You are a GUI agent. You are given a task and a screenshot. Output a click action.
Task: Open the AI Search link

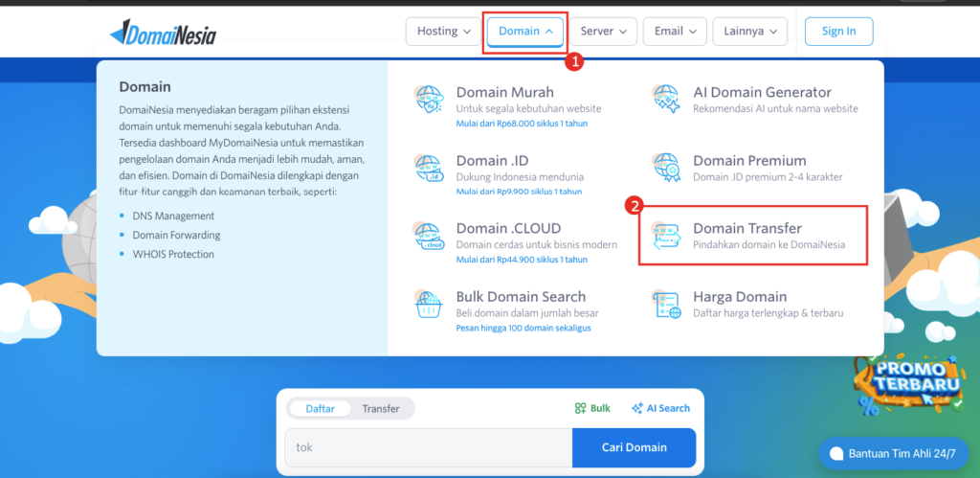(660, 408)
